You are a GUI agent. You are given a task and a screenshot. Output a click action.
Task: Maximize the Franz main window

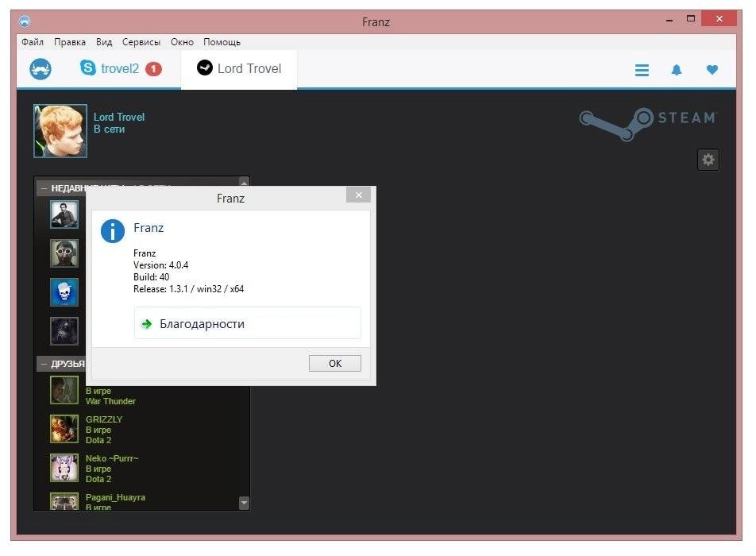pos(690,19)
